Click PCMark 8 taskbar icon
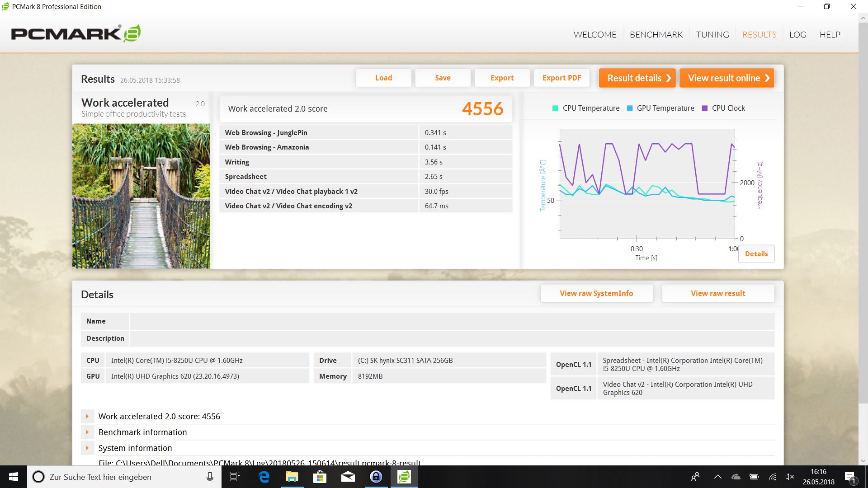This screenshot has height=488, width=868. point(404,477)
